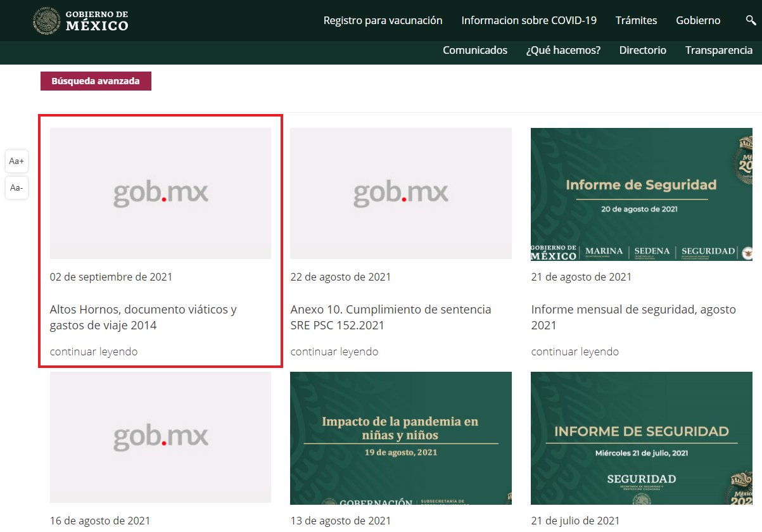Screen dimensions: 762x532
Task: Increase font size with Aa+ button
Action: point(16,161)
